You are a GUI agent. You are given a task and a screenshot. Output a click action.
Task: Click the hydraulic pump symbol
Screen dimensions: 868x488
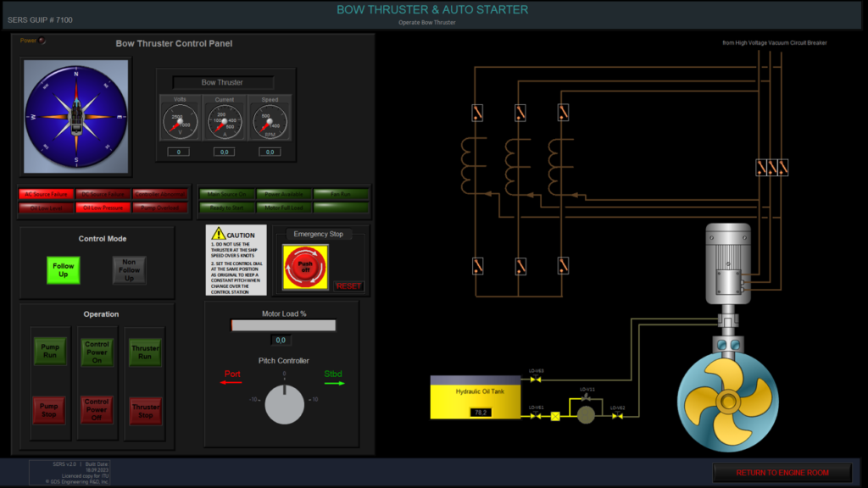point(584,413)
